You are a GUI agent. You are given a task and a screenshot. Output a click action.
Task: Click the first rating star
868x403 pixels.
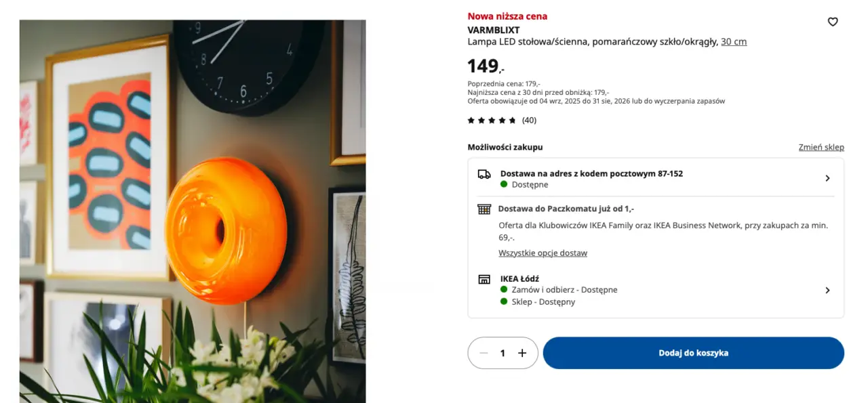point(470,120)
